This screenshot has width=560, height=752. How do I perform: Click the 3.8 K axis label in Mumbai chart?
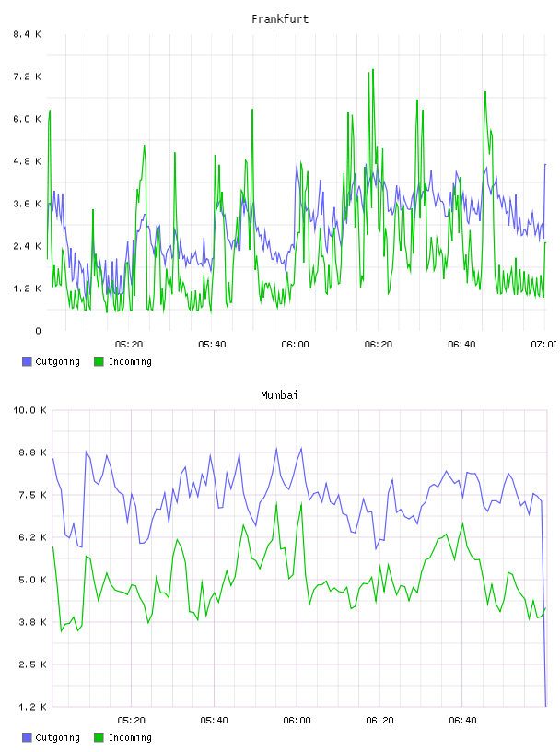[32, 622]
